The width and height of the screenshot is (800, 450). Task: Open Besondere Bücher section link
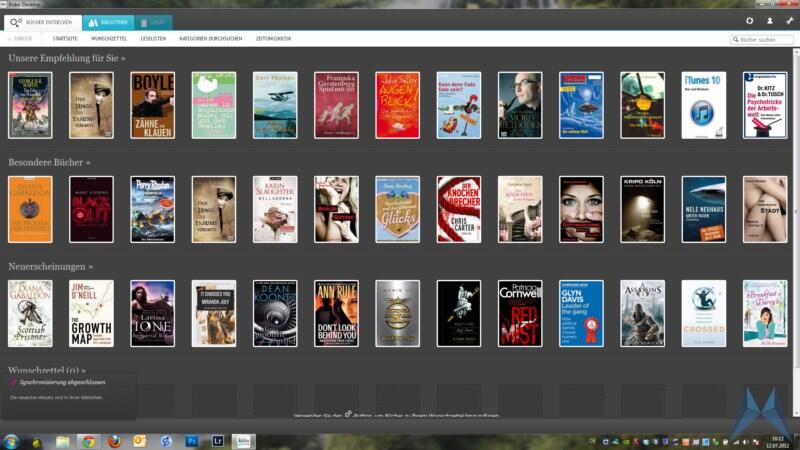click(x=49, y=162)
